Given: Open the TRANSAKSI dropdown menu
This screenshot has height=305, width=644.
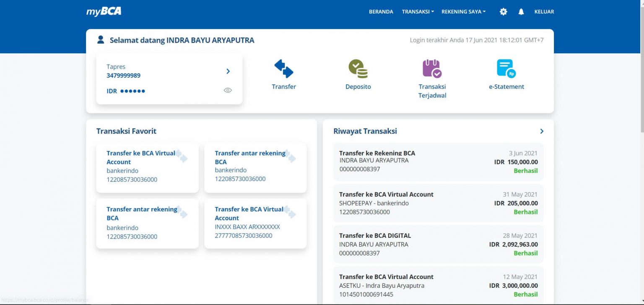Looking at the screenshot, I should [417, 11].
